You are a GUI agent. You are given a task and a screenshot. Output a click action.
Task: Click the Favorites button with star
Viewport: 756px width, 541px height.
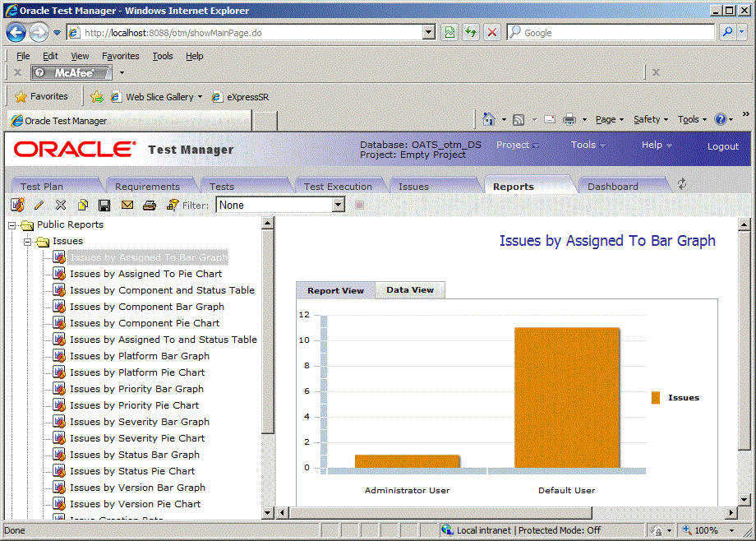click(x=41, y=96)
